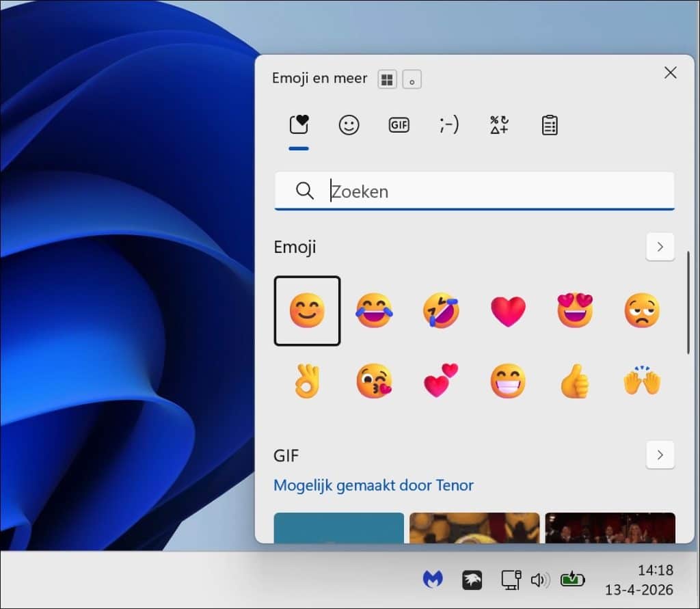Select the red heart emoji
Screen dimensions: 700x609
(508, 311)
